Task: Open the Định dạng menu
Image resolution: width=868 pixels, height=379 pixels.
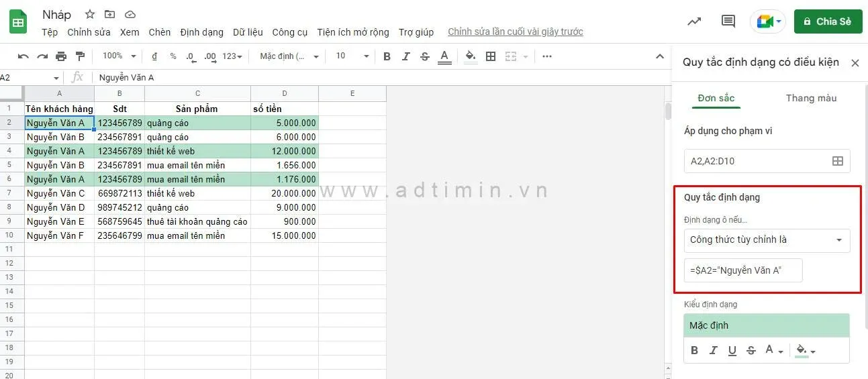Action: 201,32
